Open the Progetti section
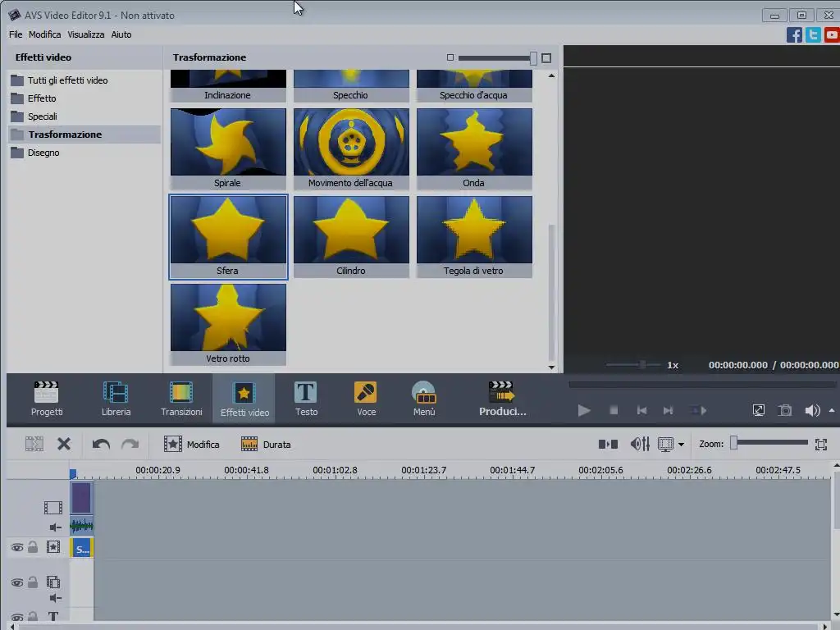The image size is (840, 630). (47, 399)
